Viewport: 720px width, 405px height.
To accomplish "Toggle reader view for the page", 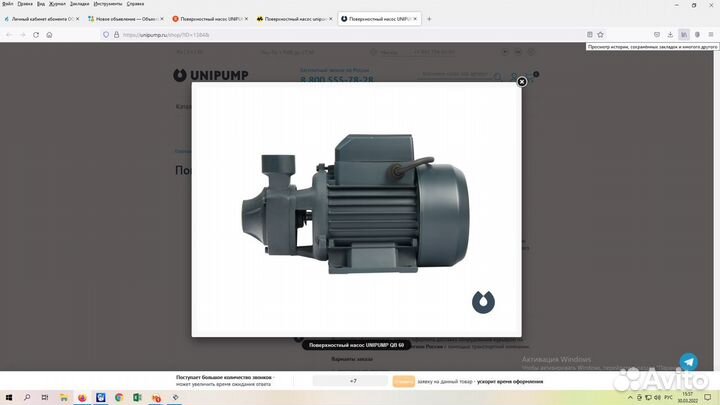I will pyautogui.click(x=590, y=34).
